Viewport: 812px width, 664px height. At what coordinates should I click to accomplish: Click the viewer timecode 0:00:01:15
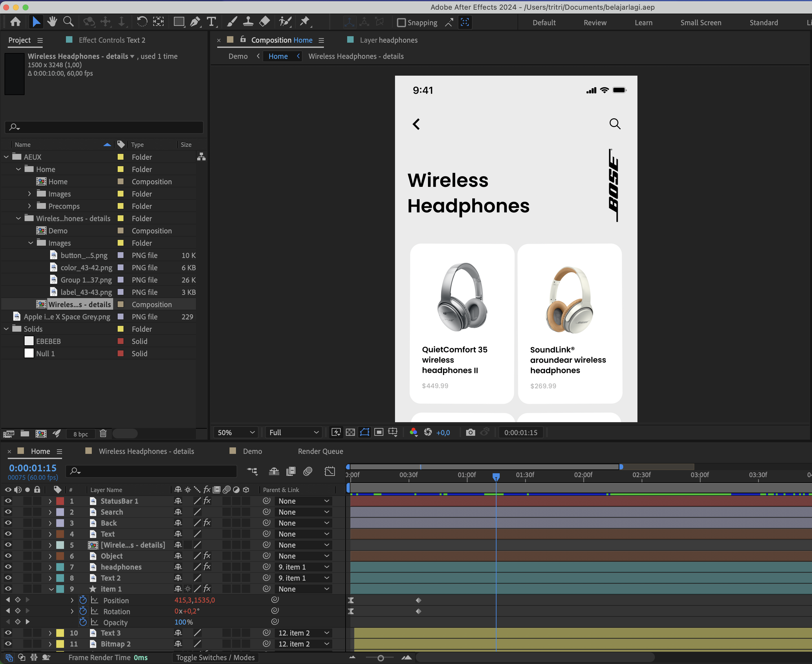coord(520,432)
